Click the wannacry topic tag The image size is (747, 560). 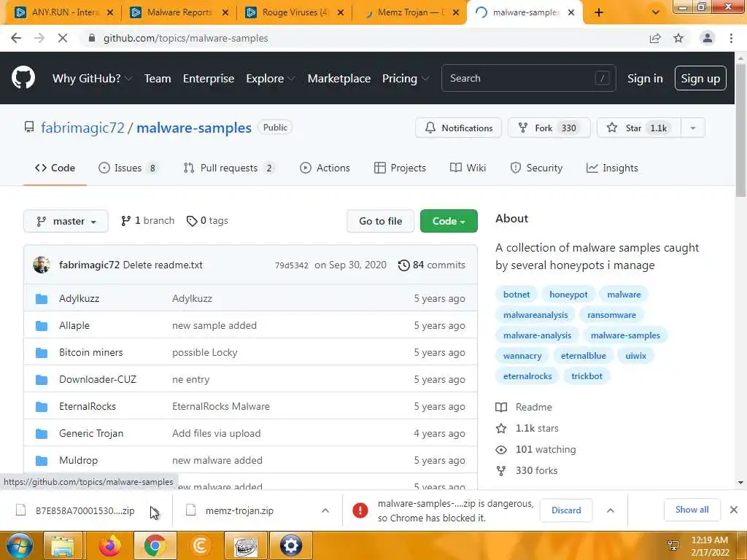pos(522,356)
